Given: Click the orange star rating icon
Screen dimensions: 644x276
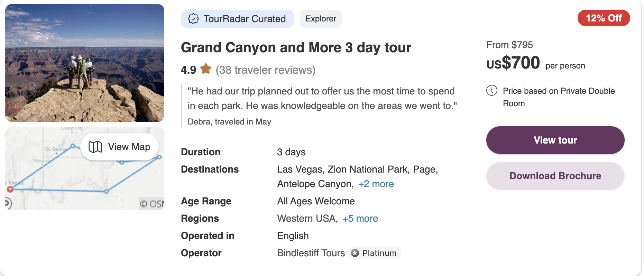Looking at the screenshot, I should tap(206, 69).
